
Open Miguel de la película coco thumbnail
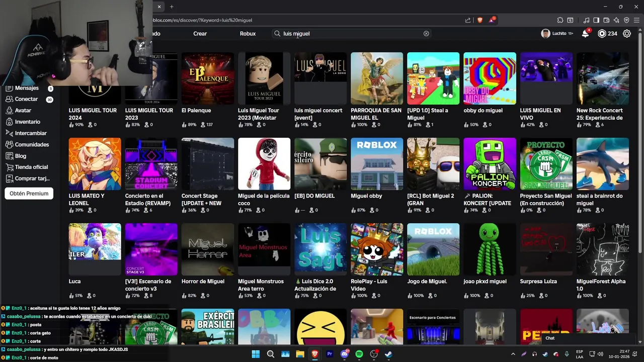click(264, 164)
